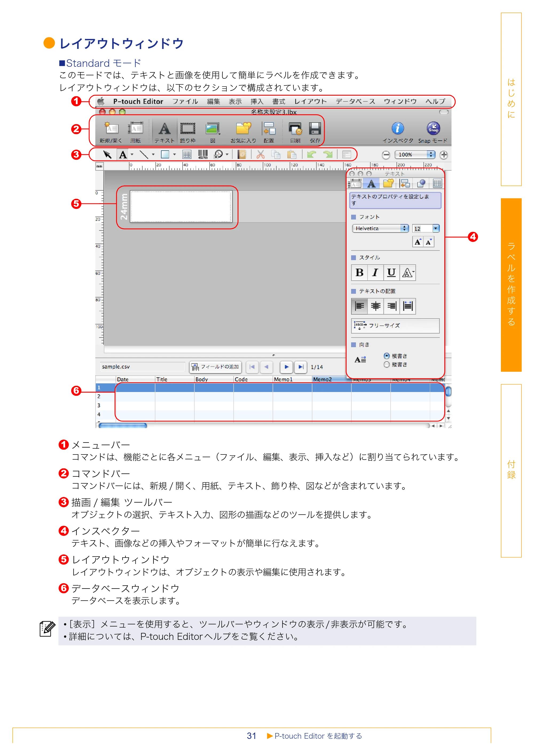Set text alignment to center
The image size is (534, 756).
click(x=375, y=306)
